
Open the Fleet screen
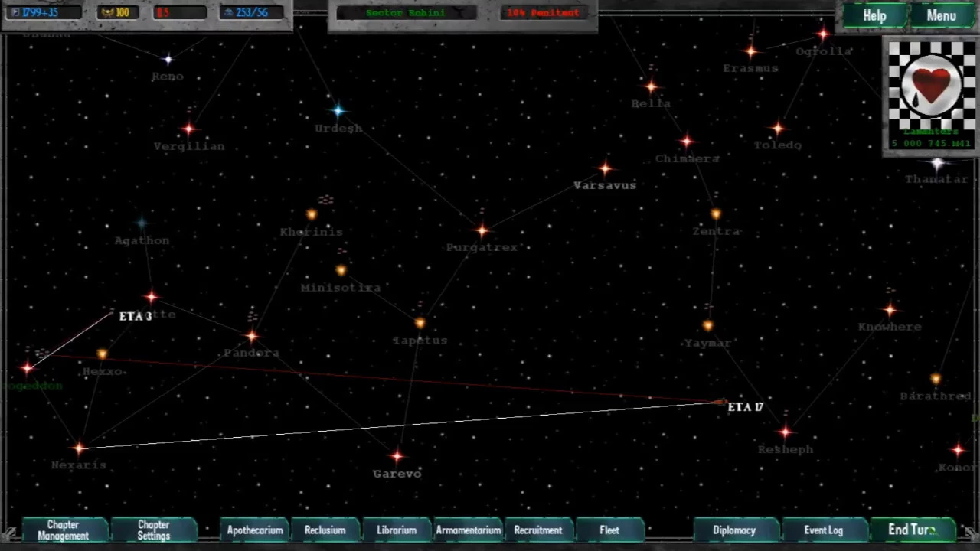pyautogui.click(x=609, y=530)
